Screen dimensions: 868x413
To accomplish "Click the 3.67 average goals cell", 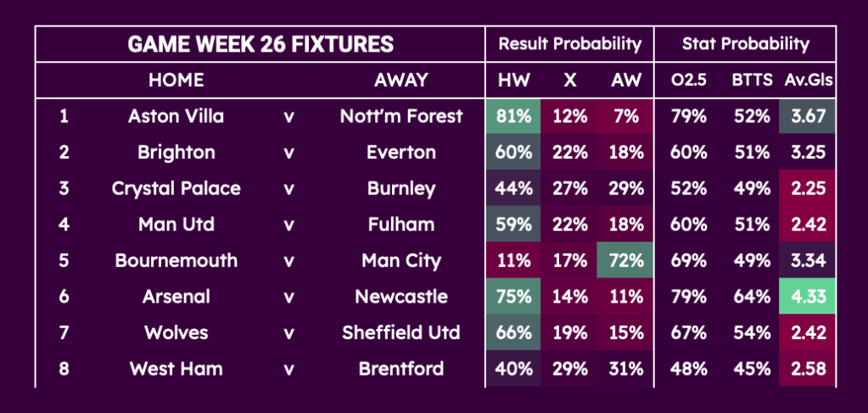I will pos(808,117).
